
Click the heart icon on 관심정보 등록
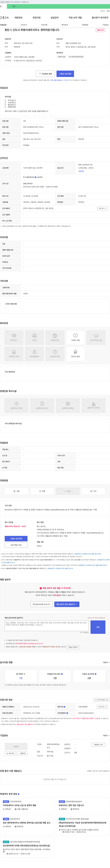[40, 74]
